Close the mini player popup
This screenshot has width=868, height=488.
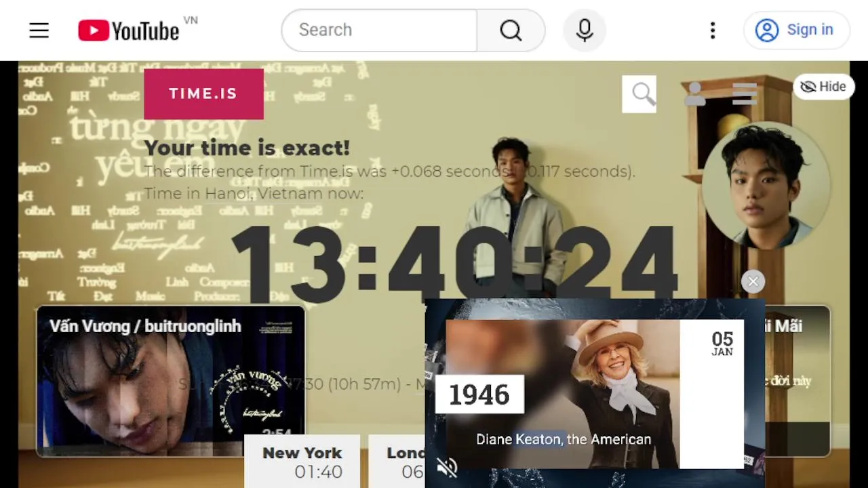(753, 281)
